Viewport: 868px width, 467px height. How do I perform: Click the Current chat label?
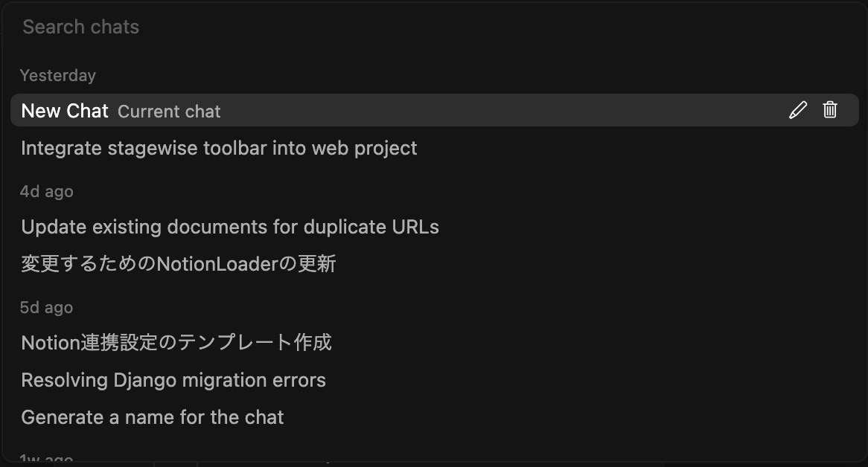[x=169, y=112]
